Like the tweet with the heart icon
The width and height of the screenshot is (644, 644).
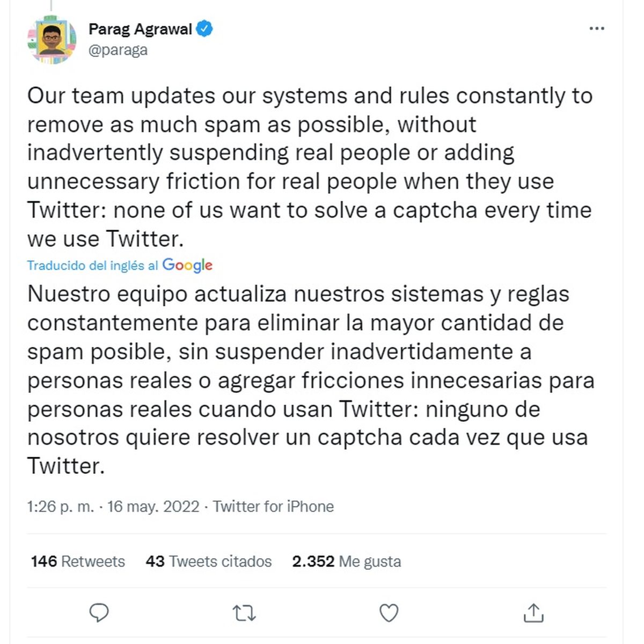389,612
